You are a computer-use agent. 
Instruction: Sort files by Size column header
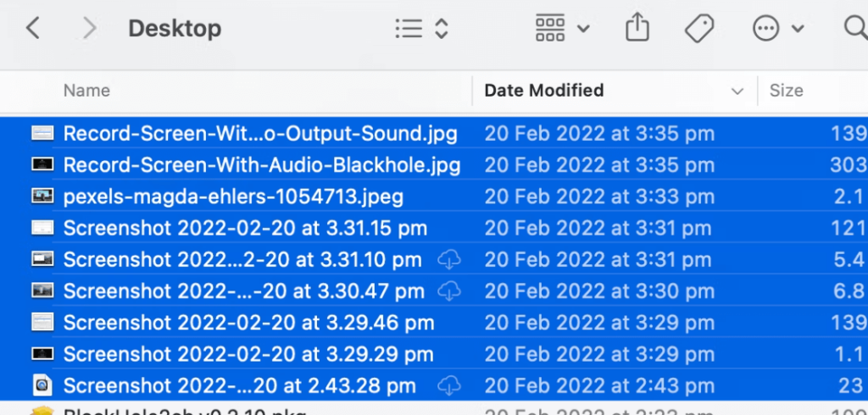pyautogui.click(x=786, y=91)
